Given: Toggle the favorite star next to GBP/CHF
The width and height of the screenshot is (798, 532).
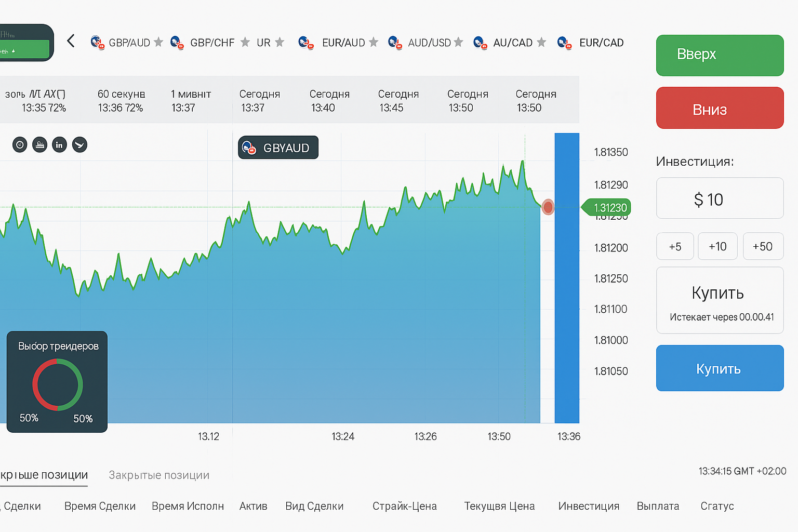Looking at the screenshot, I should click(x=245, y=42).
